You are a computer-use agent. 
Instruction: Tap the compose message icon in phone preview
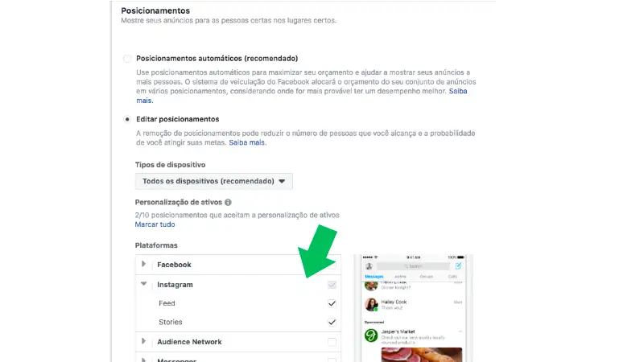click(457, 266)
